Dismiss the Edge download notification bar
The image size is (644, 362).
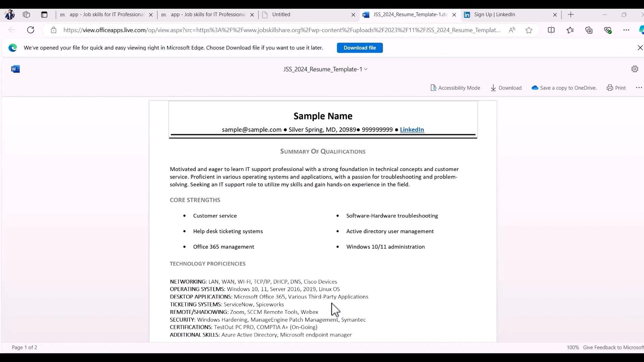(x=640, y=48)
